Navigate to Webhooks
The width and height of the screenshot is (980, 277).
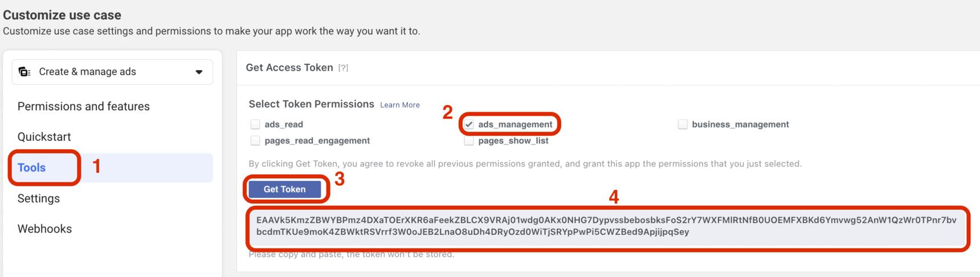pyautogui.click(x=45, y=229)
